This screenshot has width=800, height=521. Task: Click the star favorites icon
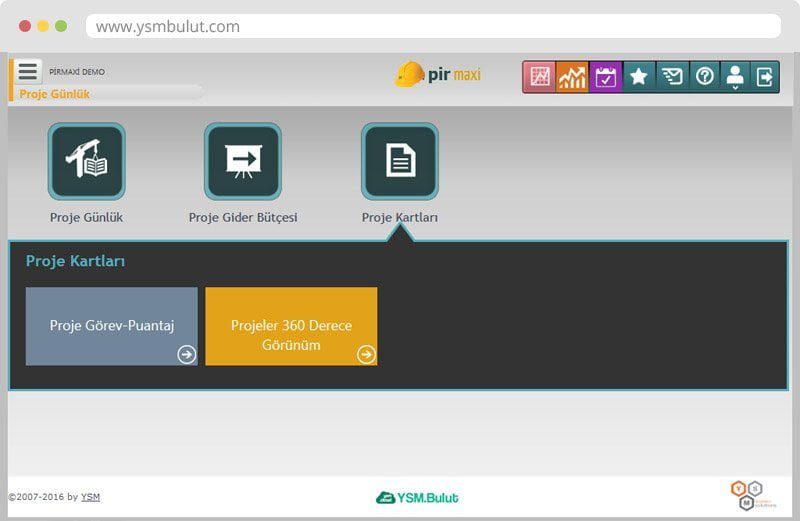click(639, 77)
